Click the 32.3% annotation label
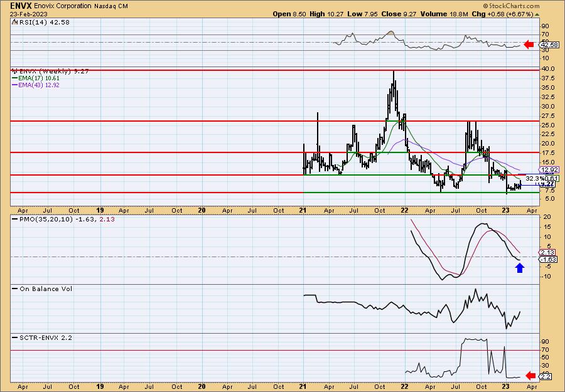This screenshot has height=392, width=565. (x=534, y=178)
